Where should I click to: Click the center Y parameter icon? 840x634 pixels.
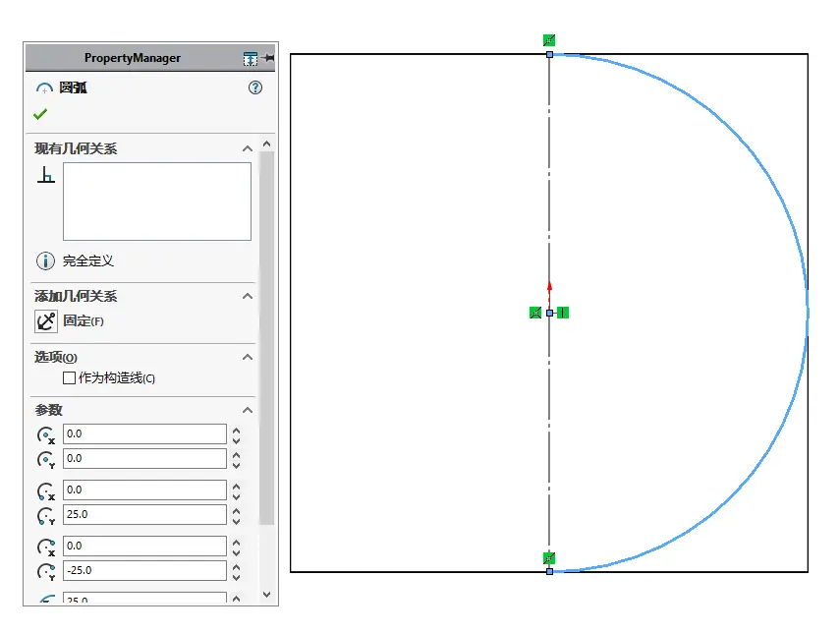(46, 459)
